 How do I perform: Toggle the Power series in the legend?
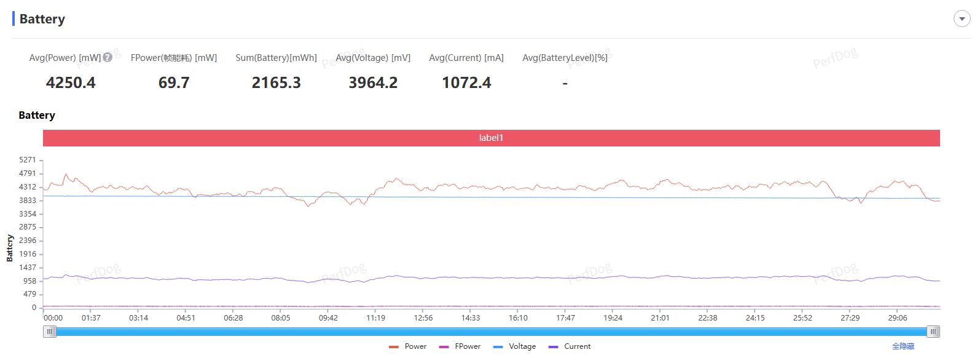pyautogui.click(x=408, y=346)
